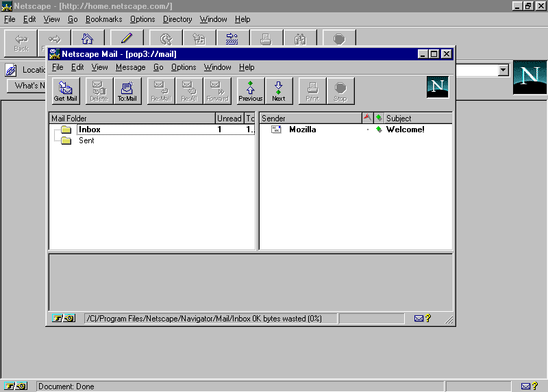This screenshot has height=392, width=548.
Task: Click the red flag column header
Action: 367,119
